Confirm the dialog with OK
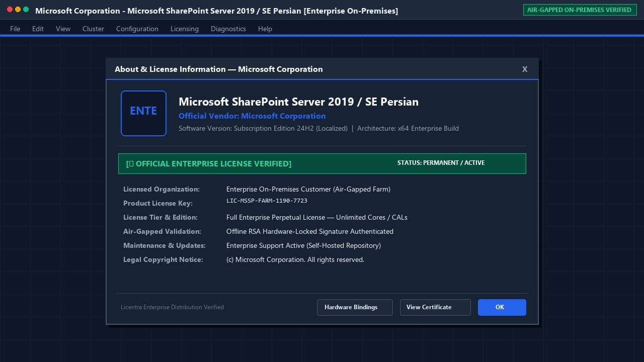Screen dimensions: 644x362 pyautogui.click(x=502, y=307)
